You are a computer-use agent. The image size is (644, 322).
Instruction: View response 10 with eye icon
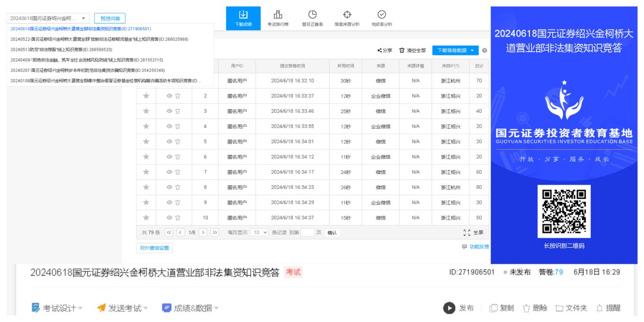169,218
